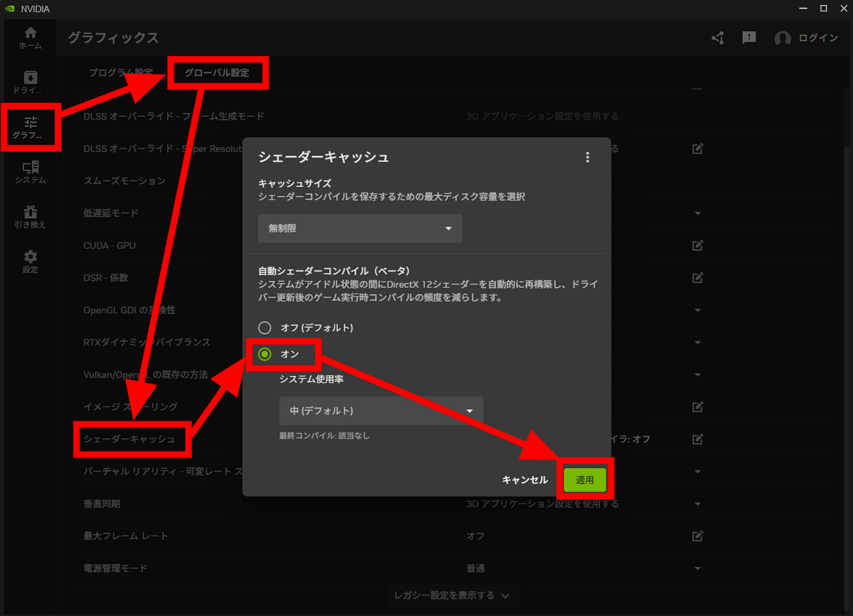Click the edit icon for シェーダーキャッシュ row
Image resolution: width=853 pixels, height=616 pixels.
[698, 439]
